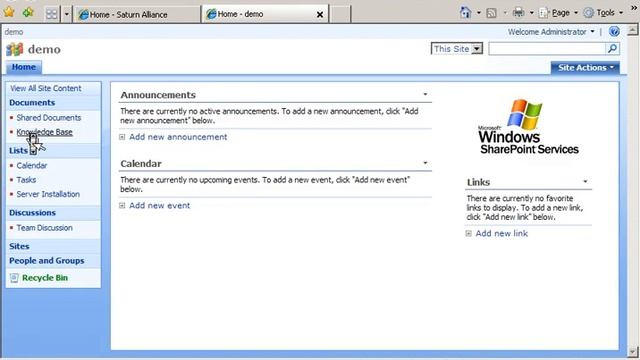Open the Documents heading link
The image size is (640, 360).
tap(32, 103)
